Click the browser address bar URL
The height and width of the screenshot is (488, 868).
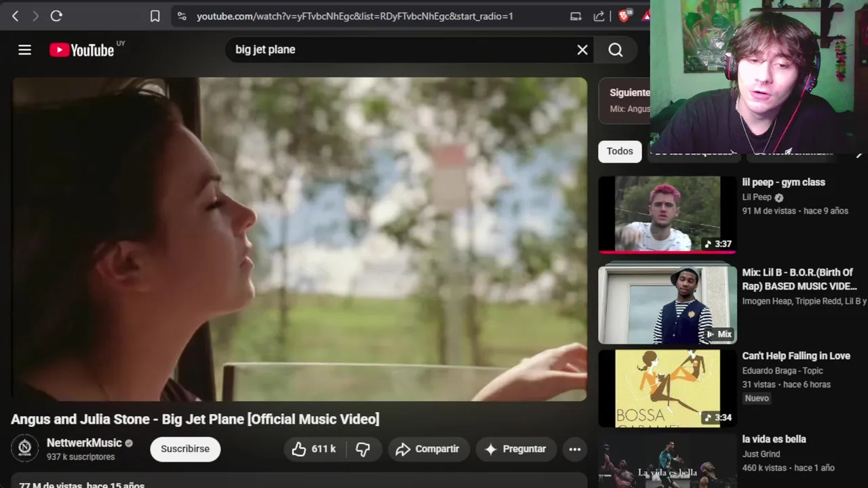(x=355, y=16)
